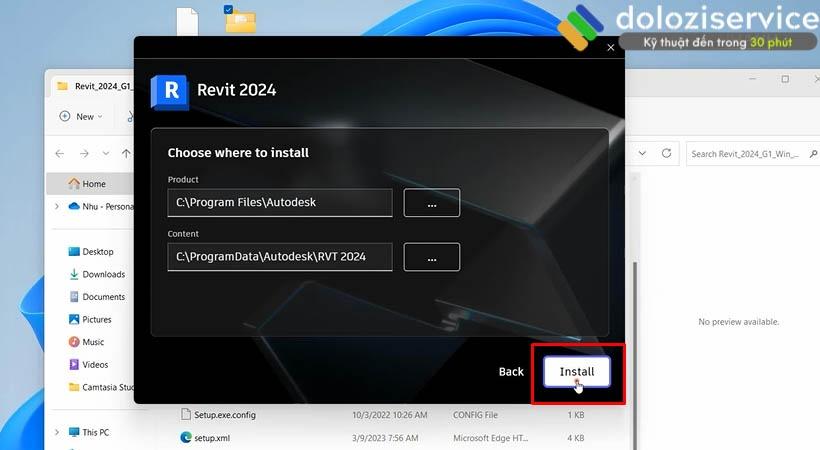This screenshot has width=820, height=450.
Task: Expand the This PC tree node
Action: click(x=56, y=432)
